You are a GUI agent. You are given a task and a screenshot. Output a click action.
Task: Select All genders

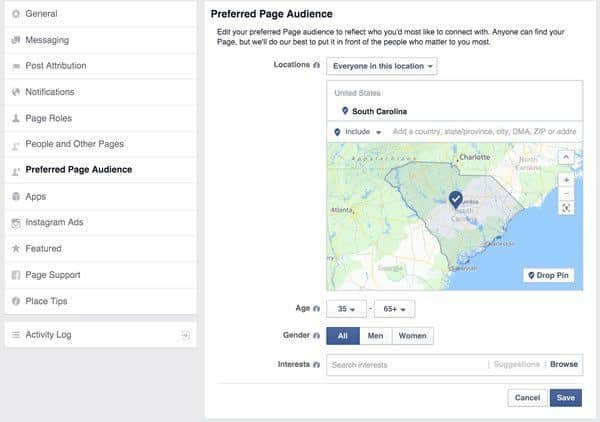coord(343,336)
